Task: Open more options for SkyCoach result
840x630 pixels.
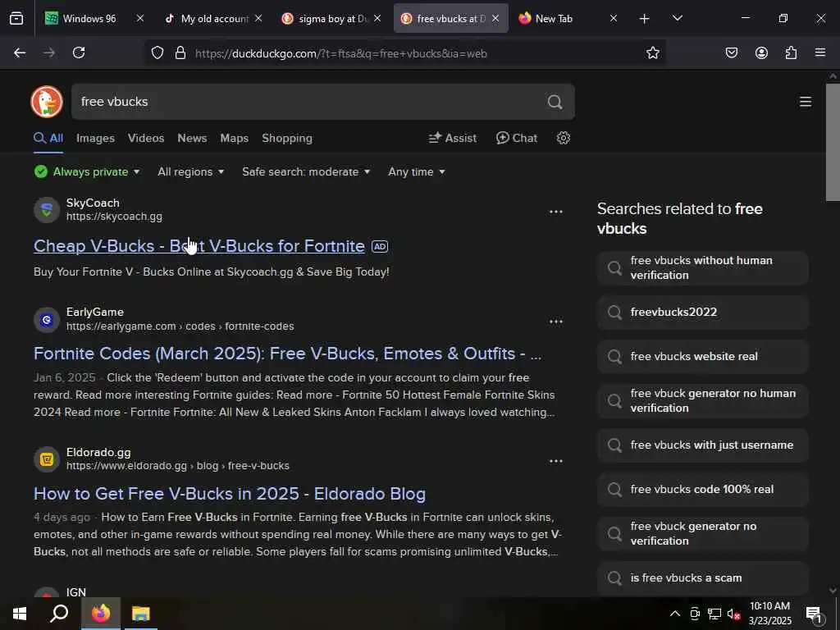Action: 556,212
